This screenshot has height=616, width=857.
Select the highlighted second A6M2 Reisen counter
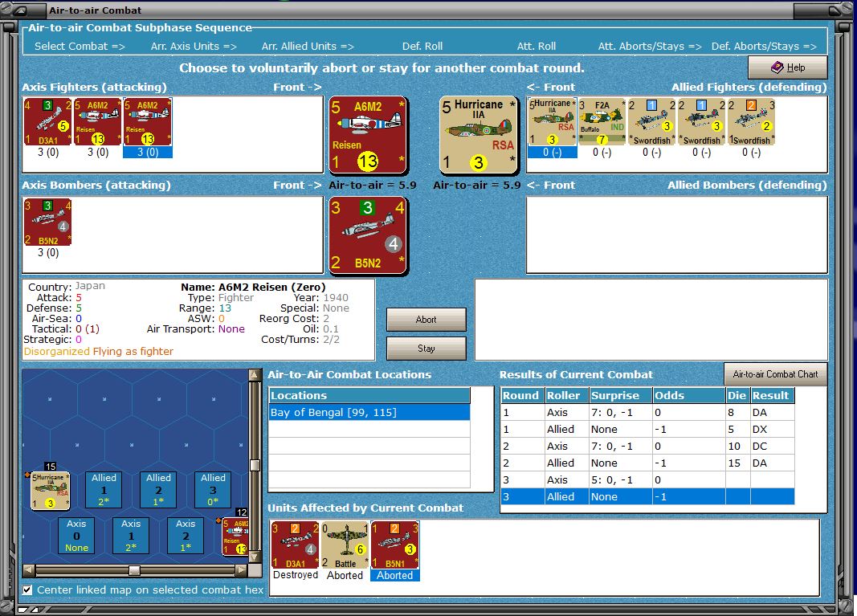point(148,122)
